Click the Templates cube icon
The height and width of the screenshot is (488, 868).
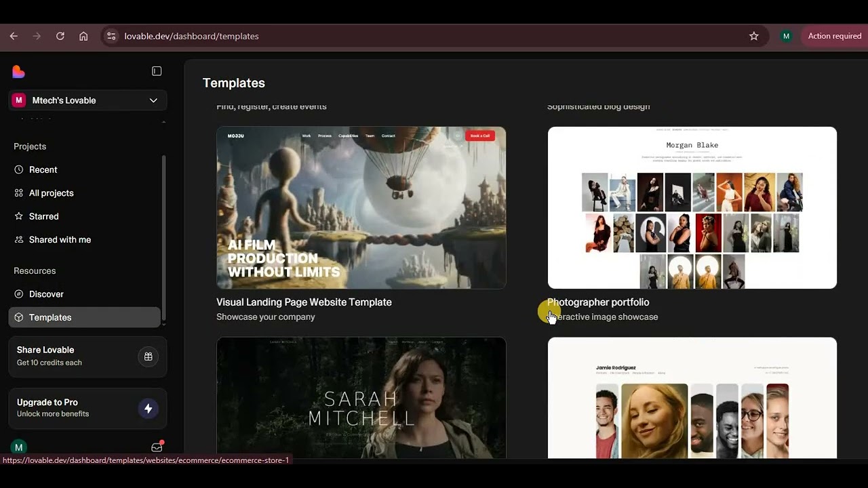click(19, 317)
